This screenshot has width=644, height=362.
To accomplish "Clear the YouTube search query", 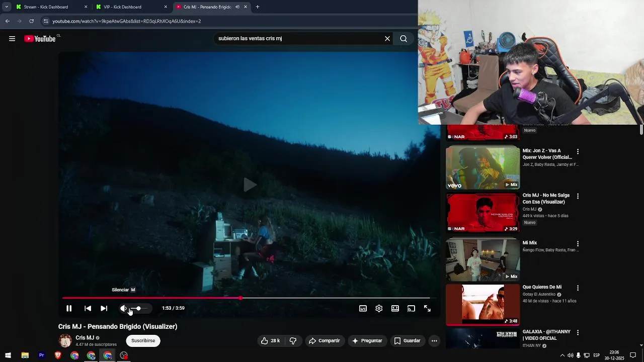I will [x=387, y=39].
